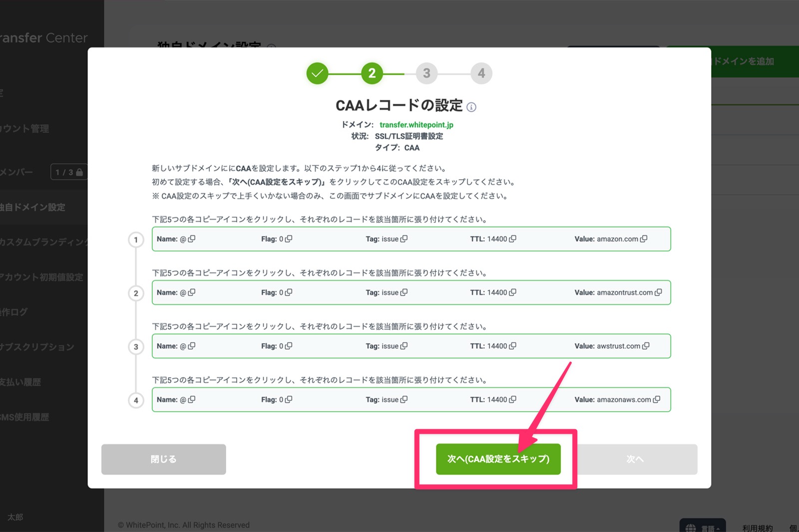The height and width of the screenshot is (532, 799).
Task: Click the 次へ(CAA設定をスキップ) green button
Action: click(x=498, y=459)
